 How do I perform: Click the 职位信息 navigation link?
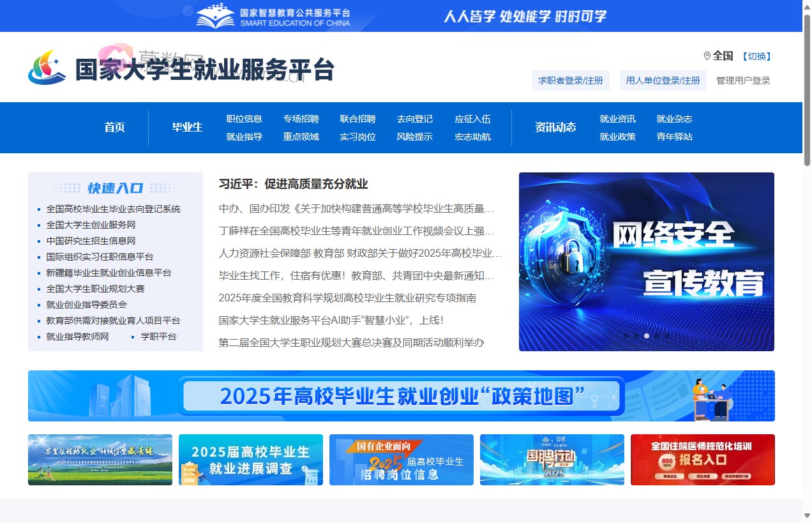244,119
